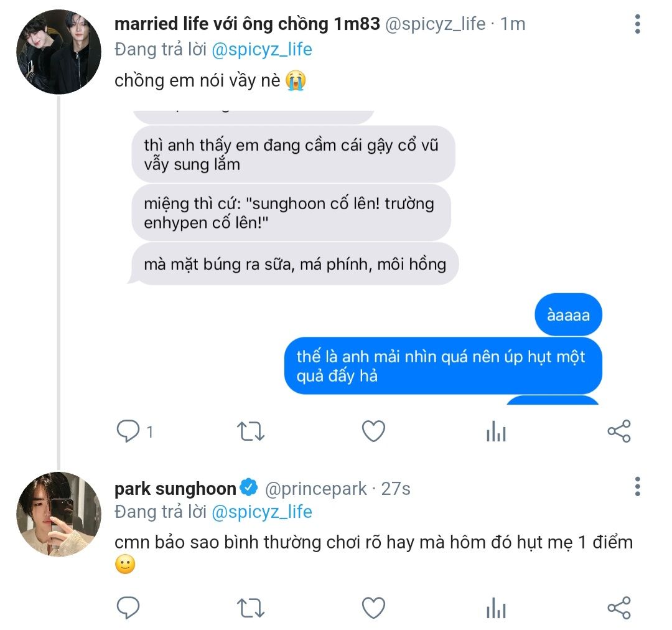Open the married life profile picture
This screenshot has height=630, width=672.
59,52
